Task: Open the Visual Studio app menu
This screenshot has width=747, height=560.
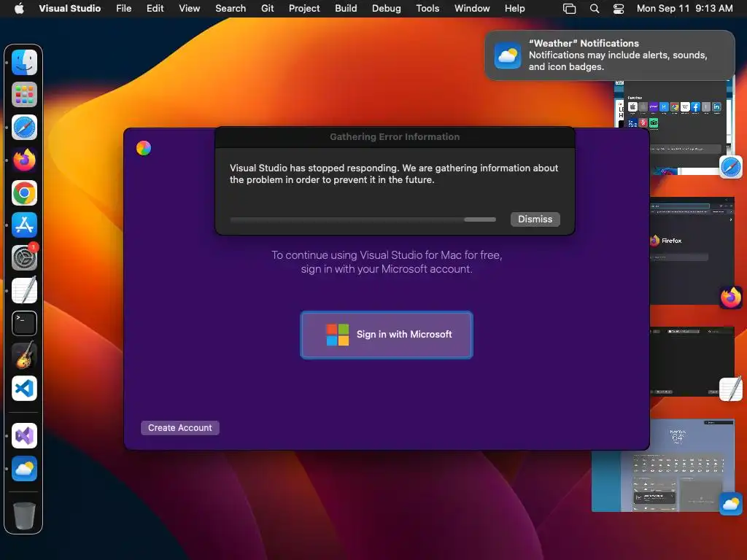Action: [69, 8]
